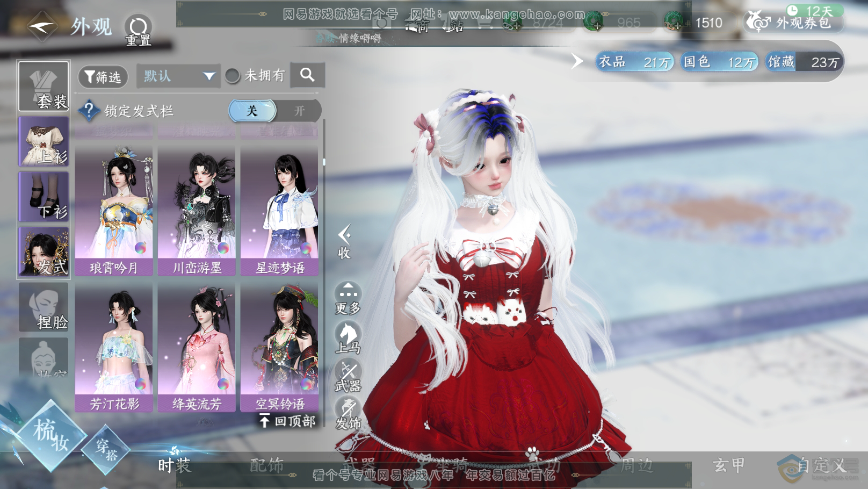Select the 上衫 category in sidebar

click(x=44, y=141)
